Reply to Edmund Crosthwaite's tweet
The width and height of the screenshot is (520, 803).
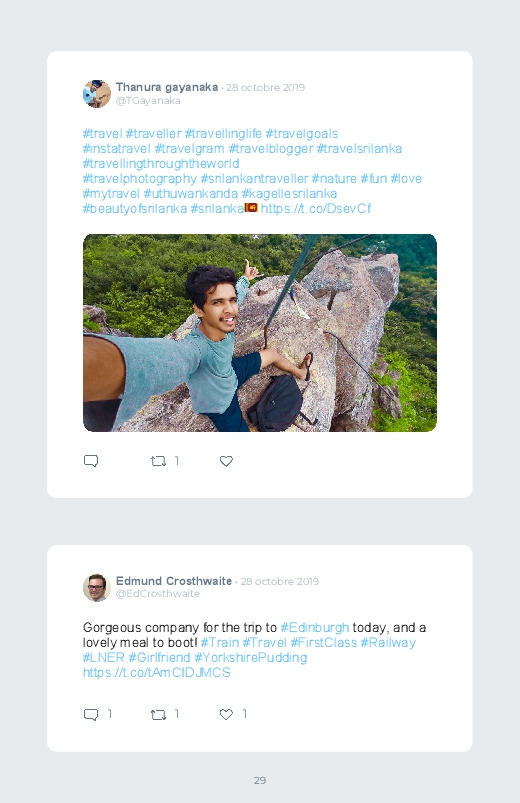pyautogui.click(x=91, y=714)
